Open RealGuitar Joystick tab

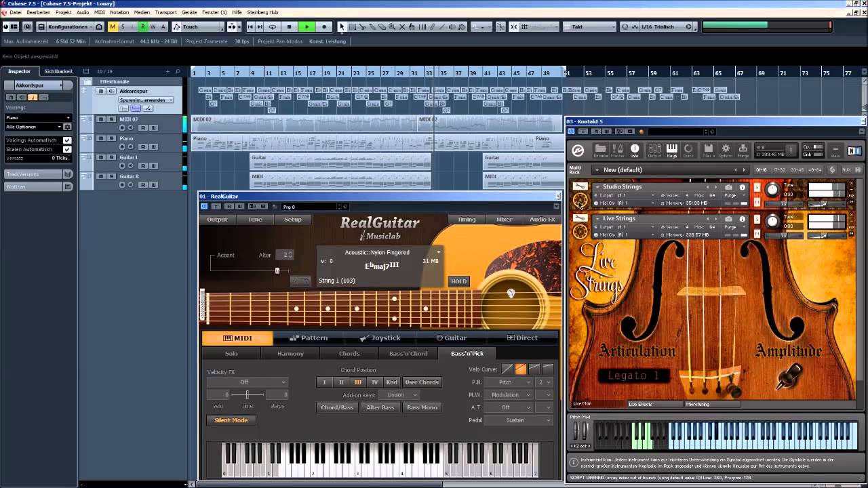pyautogui.click(x=380, y=338)
